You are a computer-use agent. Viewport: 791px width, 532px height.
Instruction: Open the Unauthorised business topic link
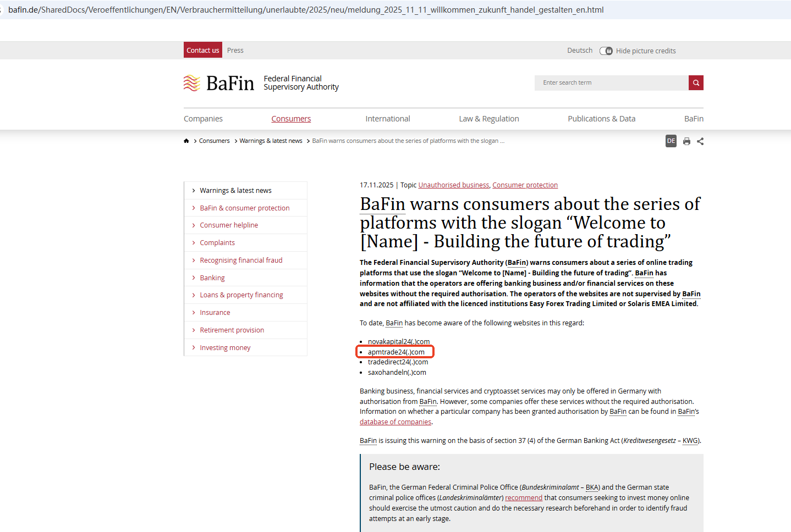[454, 185]
